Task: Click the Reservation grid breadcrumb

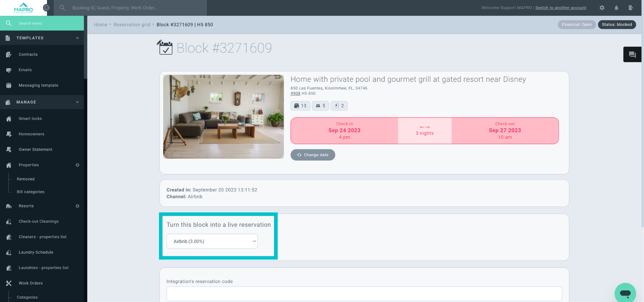Action: pos(132,25)
